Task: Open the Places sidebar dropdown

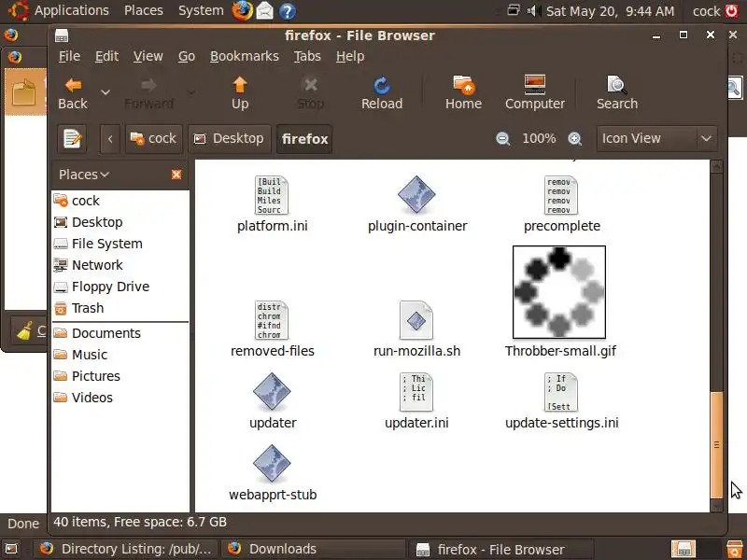Action: click(84, 175)
